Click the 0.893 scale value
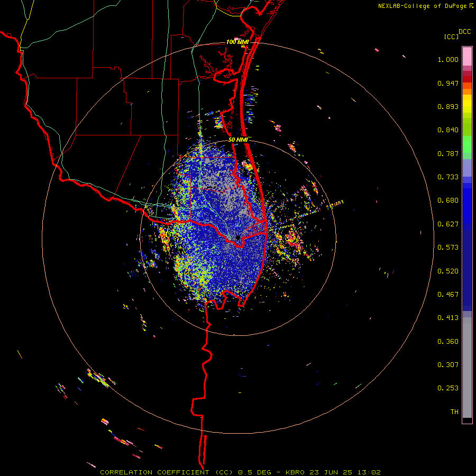Image resolution: width=476 pixels, height=476 pixels. click(448, 106)
